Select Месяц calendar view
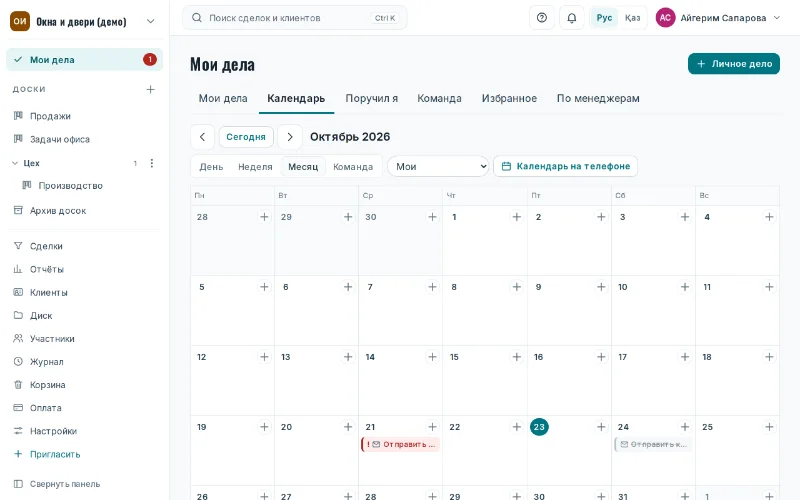Screen dimensions: 800x500 303,167
